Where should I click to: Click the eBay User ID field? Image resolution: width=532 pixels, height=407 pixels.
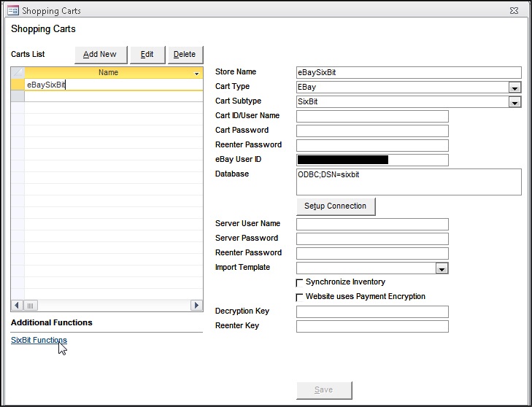click(372, 160)
